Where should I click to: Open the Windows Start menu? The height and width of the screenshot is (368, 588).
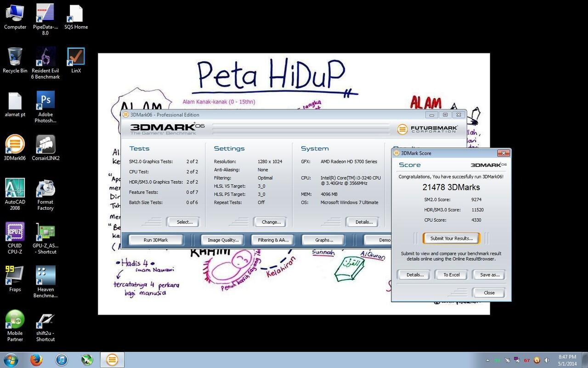click(x=11, y=360)
